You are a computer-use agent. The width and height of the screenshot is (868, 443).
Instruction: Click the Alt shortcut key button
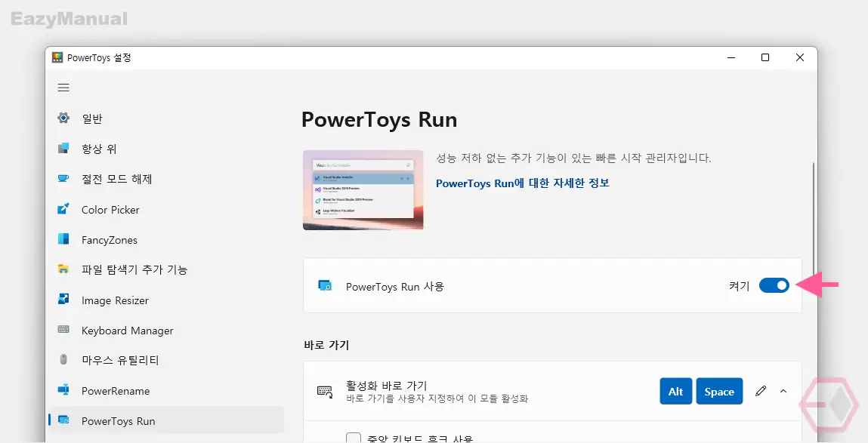tap(675, 392)
